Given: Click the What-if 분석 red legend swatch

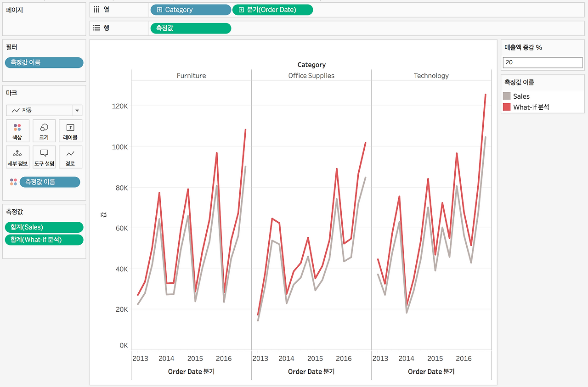Looking at the screenshot, I should (x=507, y=107).
